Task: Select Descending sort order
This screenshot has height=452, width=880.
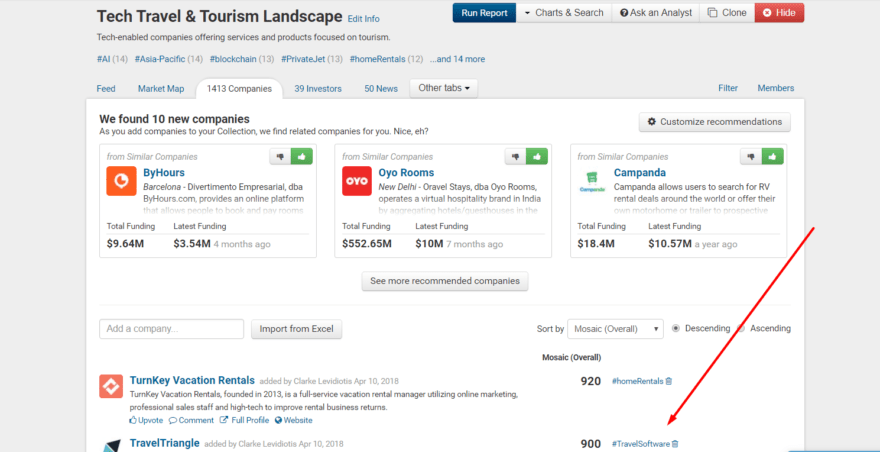Action: 677,328
